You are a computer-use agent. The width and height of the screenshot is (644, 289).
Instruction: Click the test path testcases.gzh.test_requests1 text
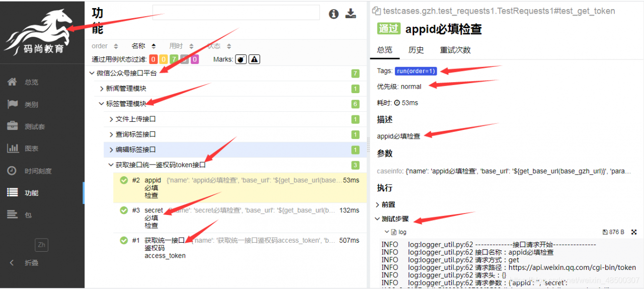pos(499,11)
